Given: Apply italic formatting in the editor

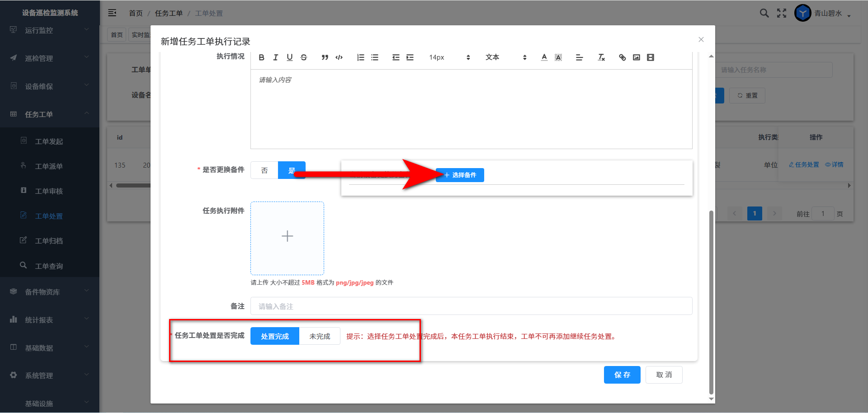Looking at the screenshot, I should [x=275, y=57].
